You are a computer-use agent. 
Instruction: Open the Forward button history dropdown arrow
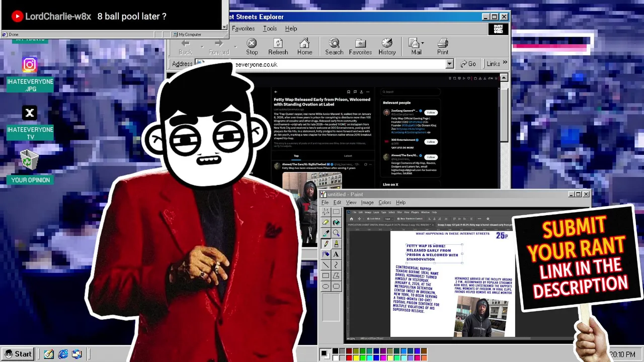236,46
